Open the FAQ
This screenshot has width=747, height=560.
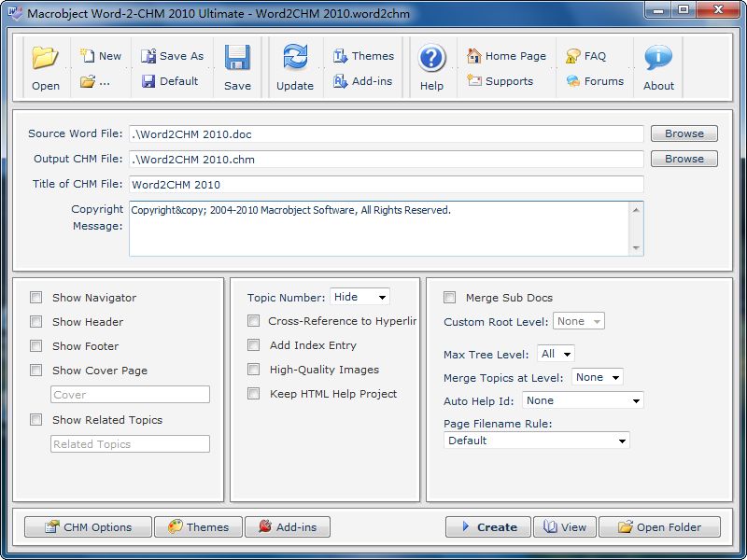click(x=585, y=56)
